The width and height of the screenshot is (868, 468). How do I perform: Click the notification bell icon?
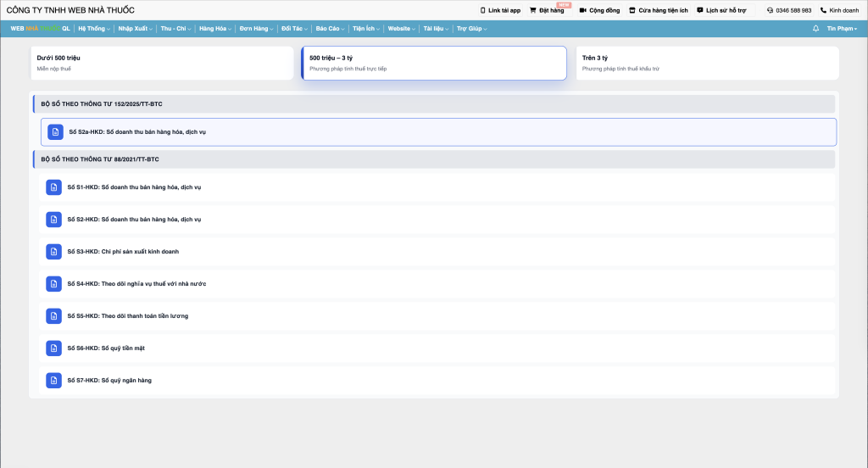[x=815, y=28]
